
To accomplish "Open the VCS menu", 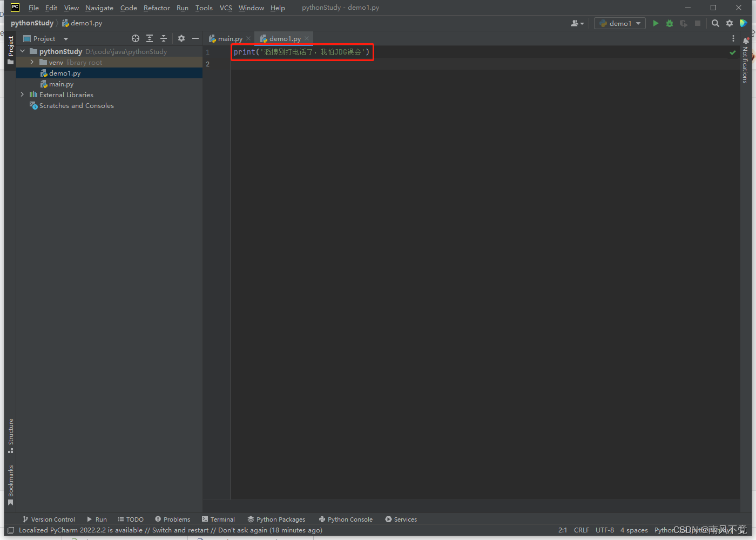I will click(x=226, y=8).
